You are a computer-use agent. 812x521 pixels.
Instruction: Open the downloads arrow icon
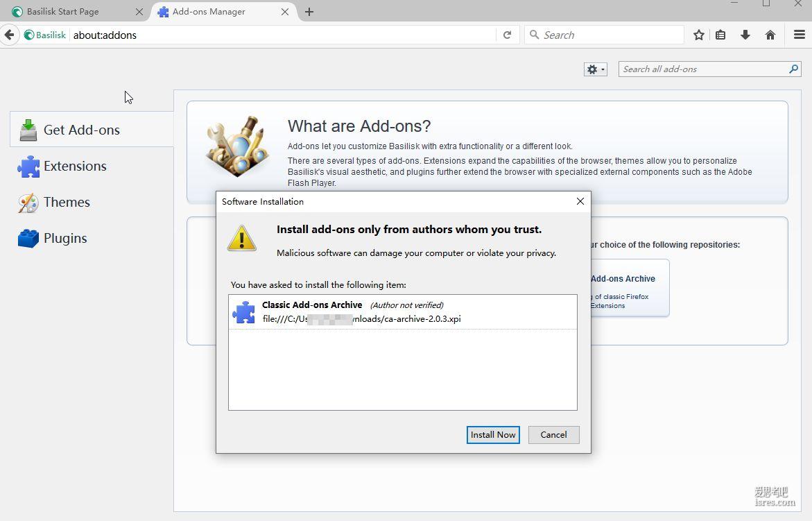(745, 35)
